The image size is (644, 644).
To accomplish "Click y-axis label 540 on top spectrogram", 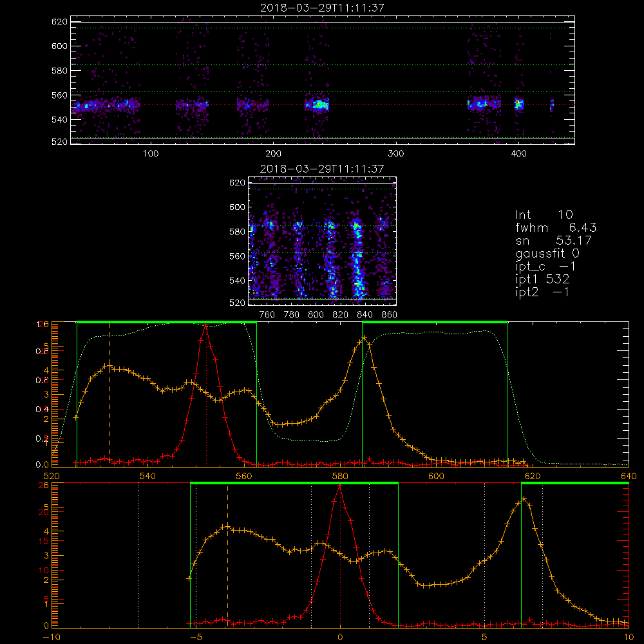I will tap(59, 120).
